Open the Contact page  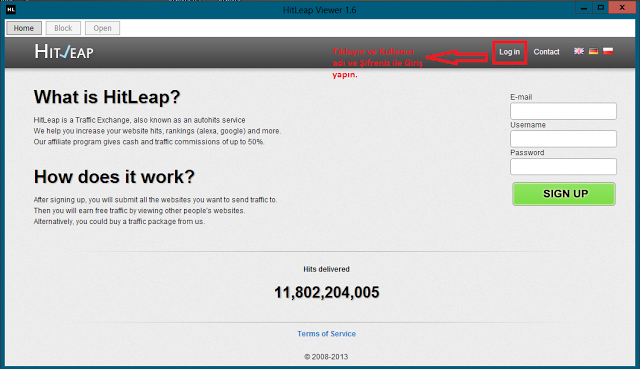(x=546, y=52)
